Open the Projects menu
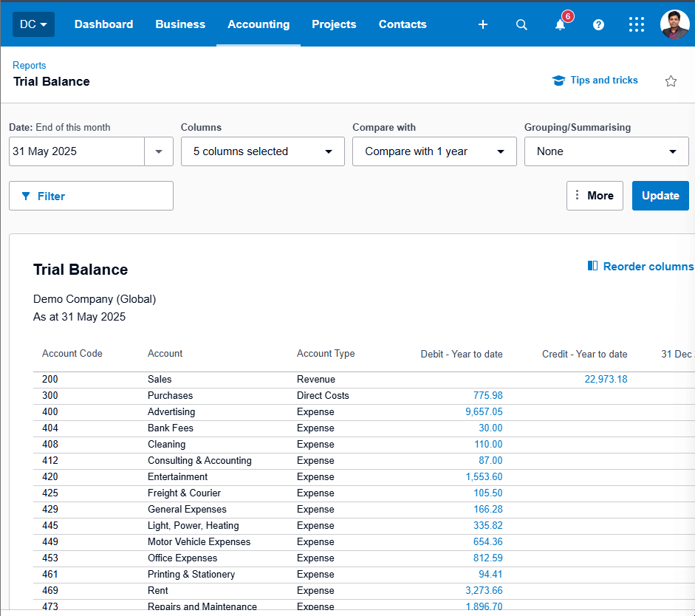 (x=334, y=24)
